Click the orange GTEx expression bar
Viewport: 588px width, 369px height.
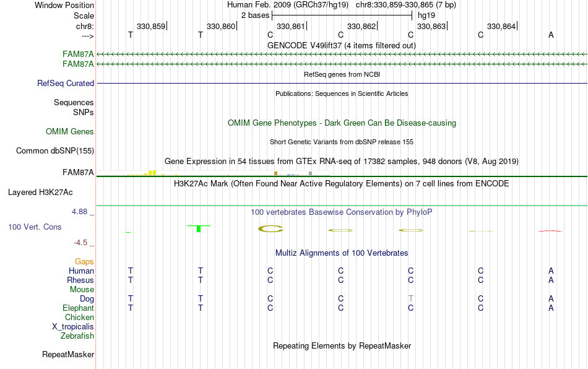pyautogui.click(x=275, y=173)
